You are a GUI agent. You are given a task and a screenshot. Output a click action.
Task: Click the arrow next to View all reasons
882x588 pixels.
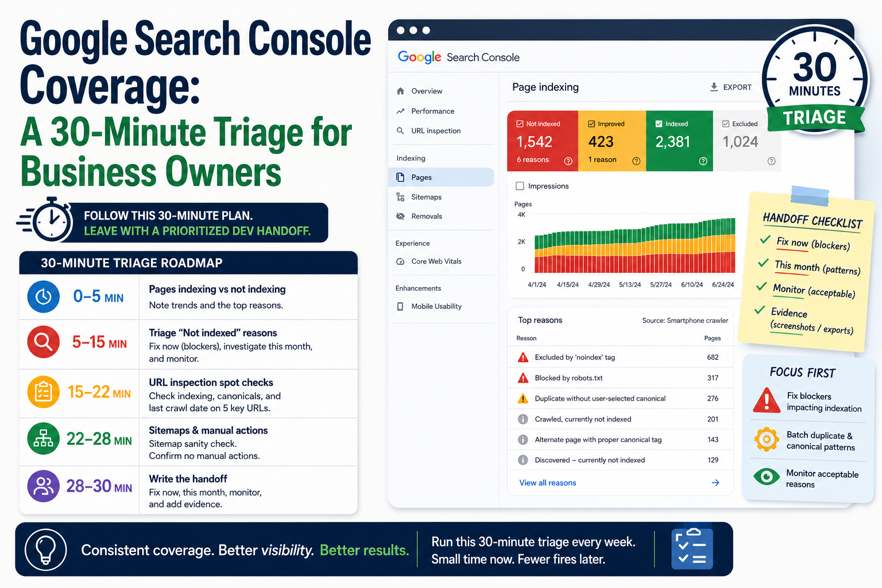tap(715, 483)
